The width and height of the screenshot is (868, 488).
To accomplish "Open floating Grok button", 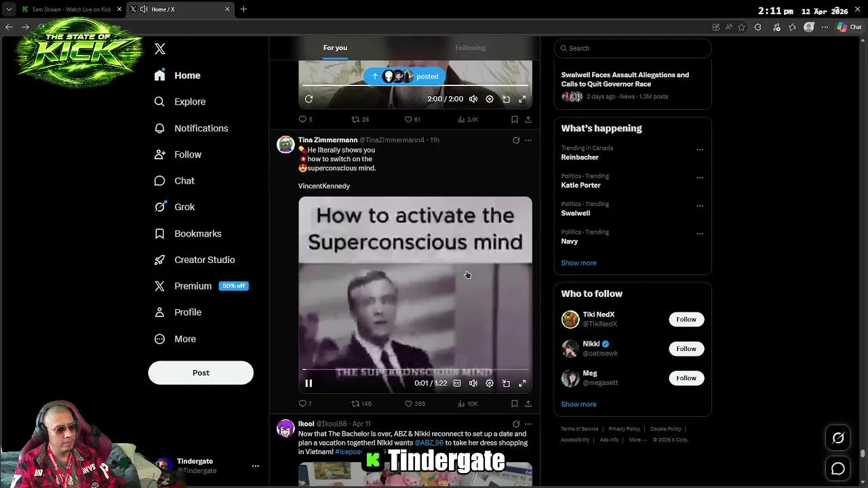I will pyautogui.click(x=838, y=439).
